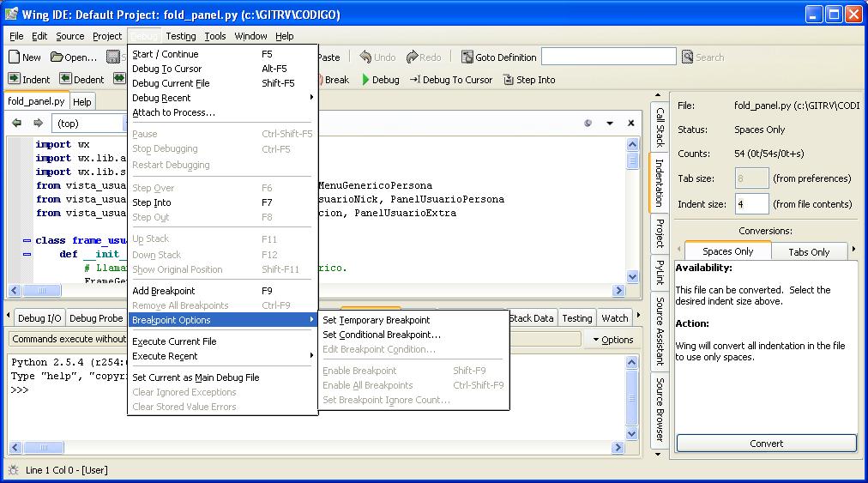868x483 pixels.
Task: Click the green Debug play icon
Action: coord(365,80)
